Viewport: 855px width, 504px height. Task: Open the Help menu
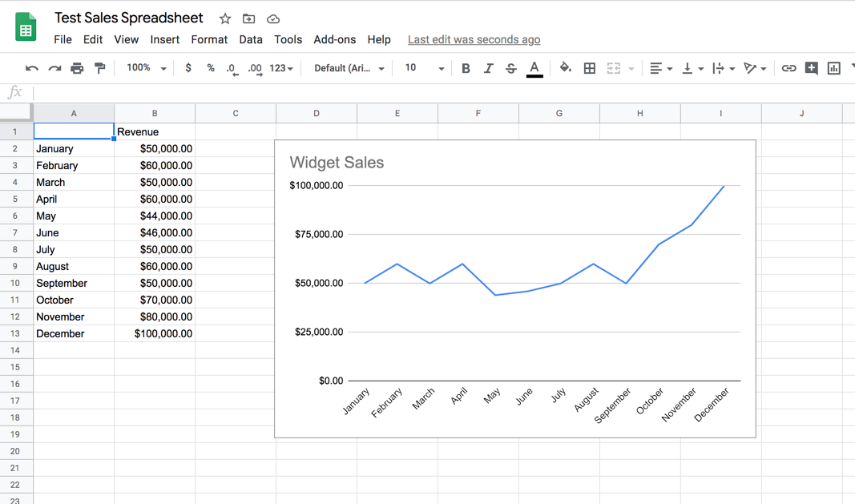pos(378,39)
